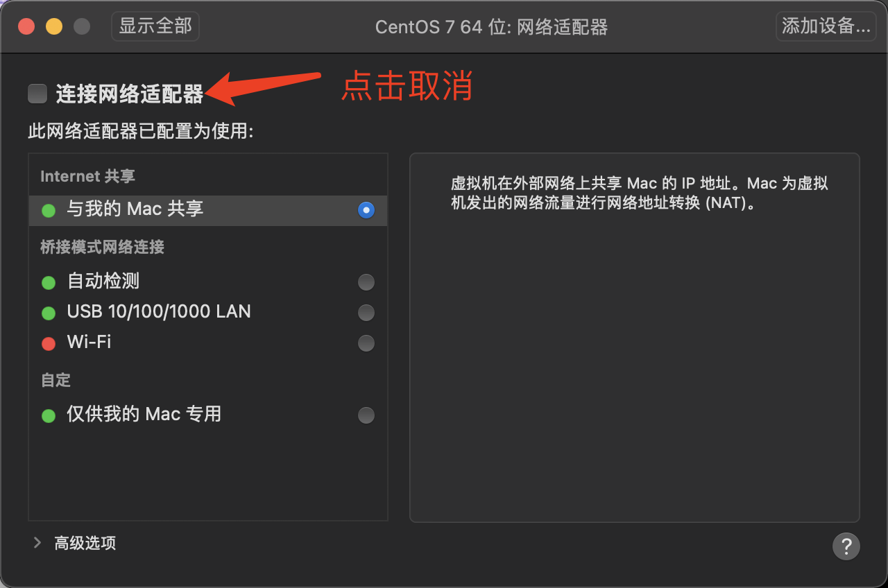Select the Wi-Fi list row label
This screenshot has width=888, height=588.
89,342
